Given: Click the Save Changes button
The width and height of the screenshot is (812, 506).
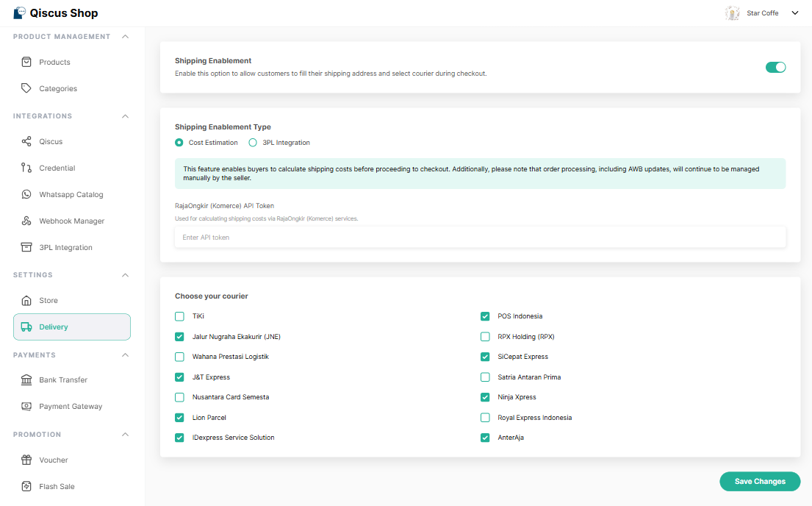Looking at the screenshot, I should coord(760,481).
